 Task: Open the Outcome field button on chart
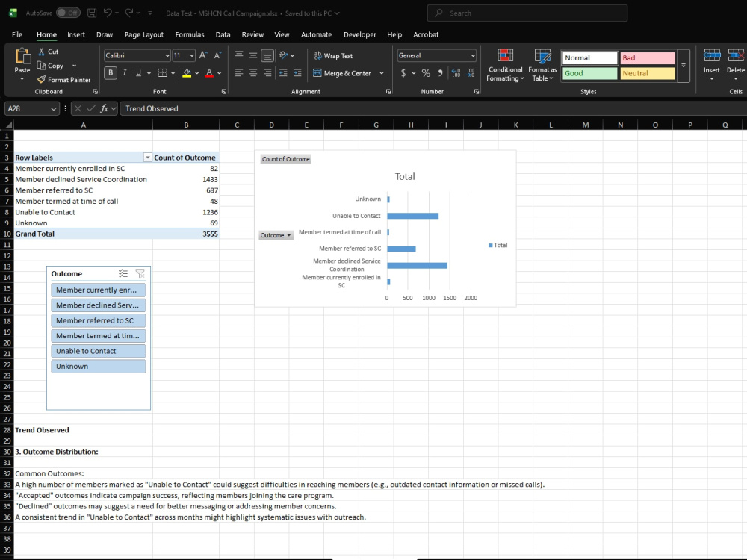tap(276, 235)
